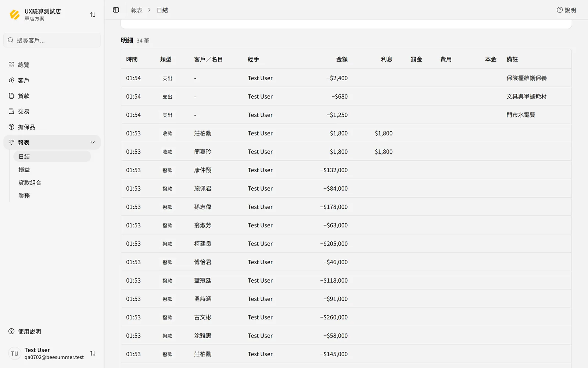
Task: Select the 門市水電費 note cell
Action: [521, 115]
